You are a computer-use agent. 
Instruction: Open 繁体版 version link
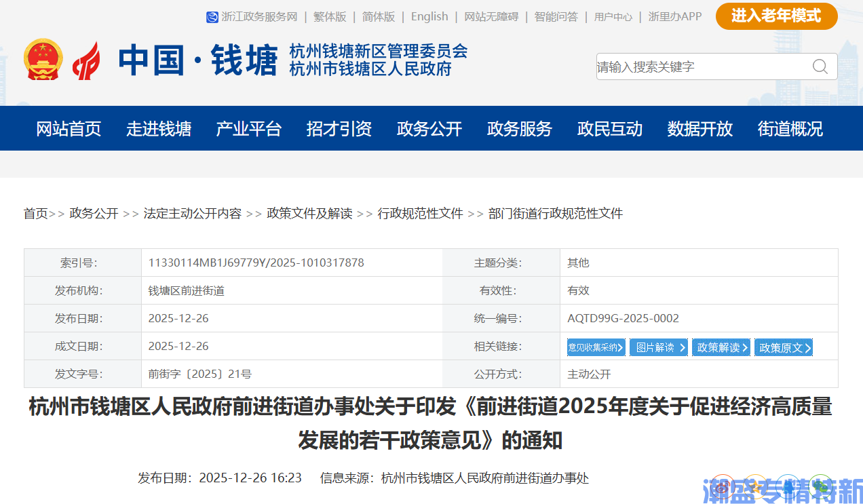click(330, 16)
